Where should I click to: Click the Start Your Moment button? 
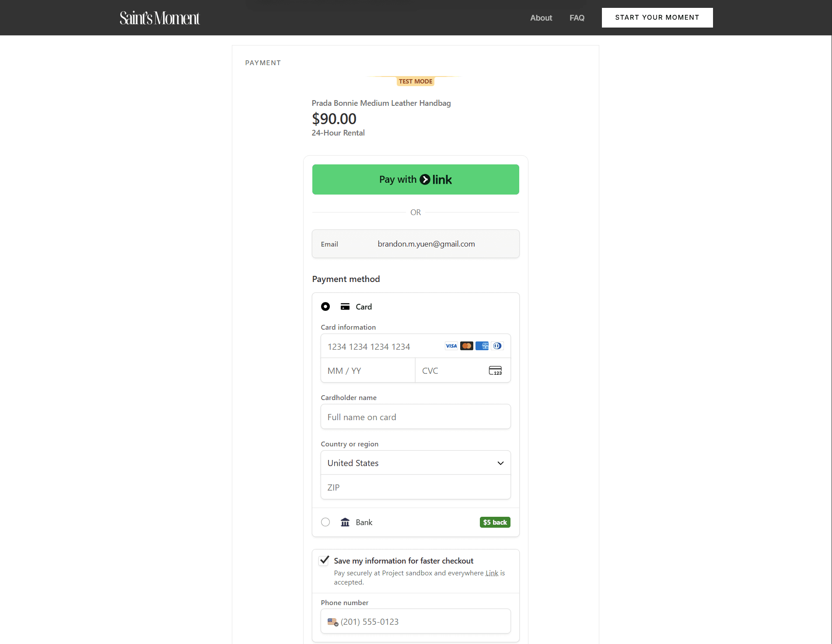click(657, 17)
